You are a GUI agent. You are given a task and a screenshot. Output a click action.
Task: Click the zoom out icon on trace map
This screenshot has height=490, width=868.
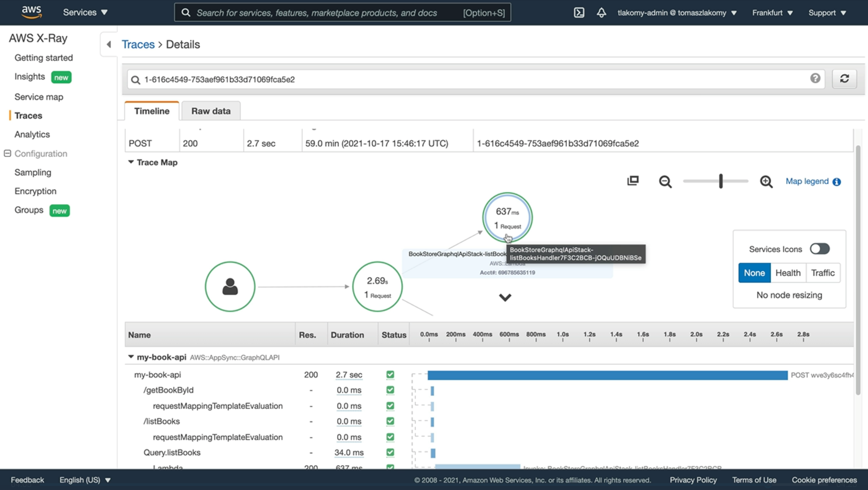click(x=665, y=181)
